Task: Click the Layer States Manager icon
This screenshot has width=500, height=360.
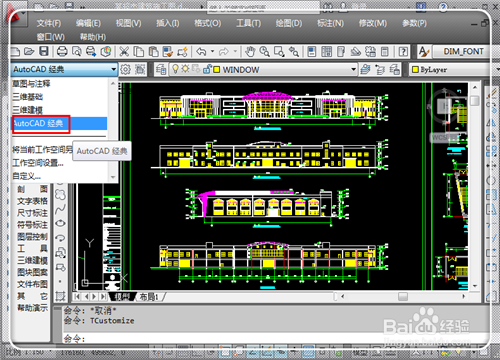Action: pos(395,69)
